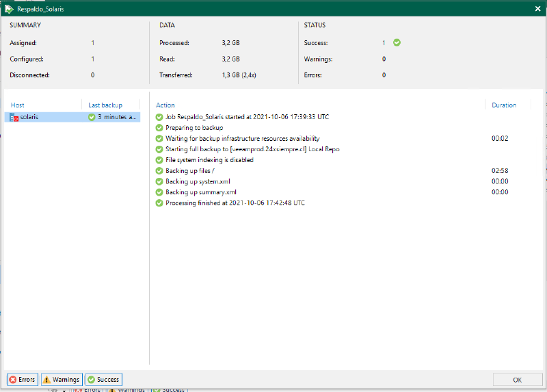Screen dimensions: 547x392
Task: Click success icon beside 'Job Respaldo_Solaris started'
Action: (159, 117)
